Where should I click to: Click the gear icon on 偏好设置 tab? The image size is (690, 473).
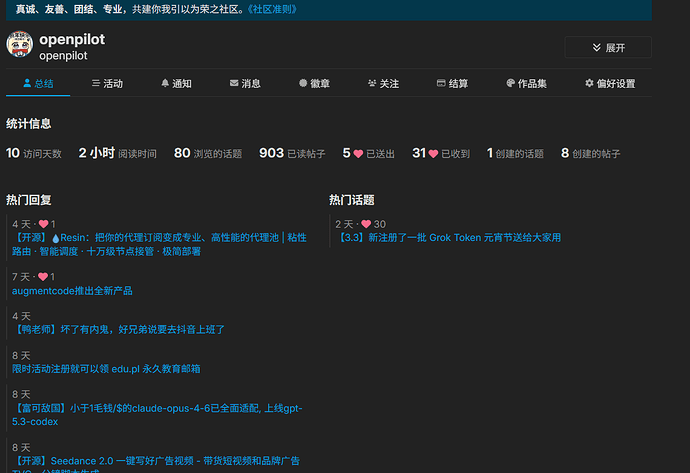pyautogui.click(x=589, y=83)
